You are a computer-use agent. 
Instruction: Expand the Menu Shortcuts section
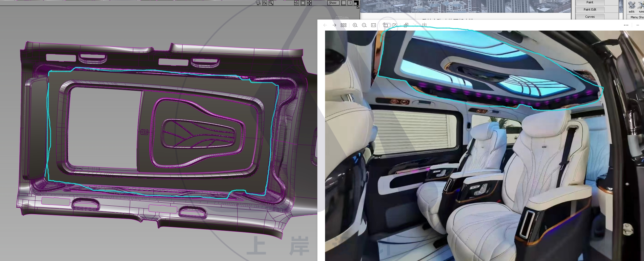coord(637,17)
